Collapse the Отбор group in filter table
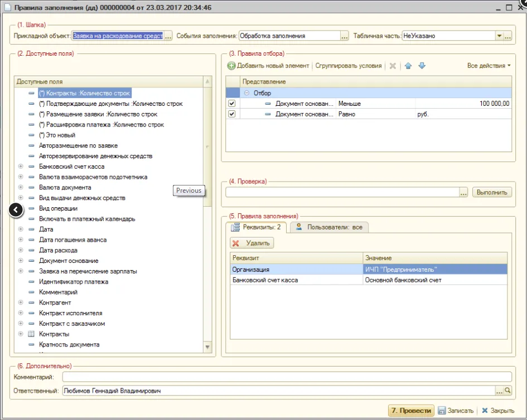This screenshot has height=420, width=527. (246, 93)
